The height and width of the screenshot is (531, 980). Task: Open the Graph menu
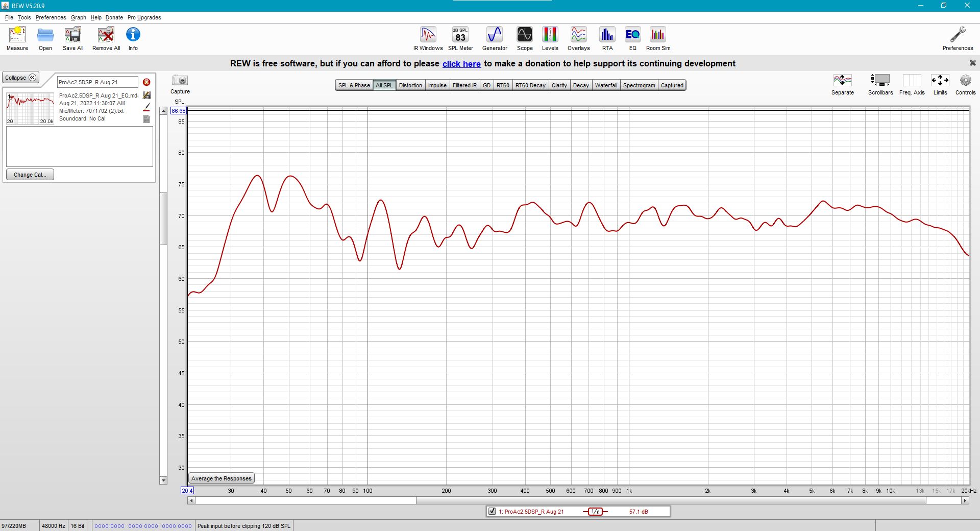pos(78,17)
